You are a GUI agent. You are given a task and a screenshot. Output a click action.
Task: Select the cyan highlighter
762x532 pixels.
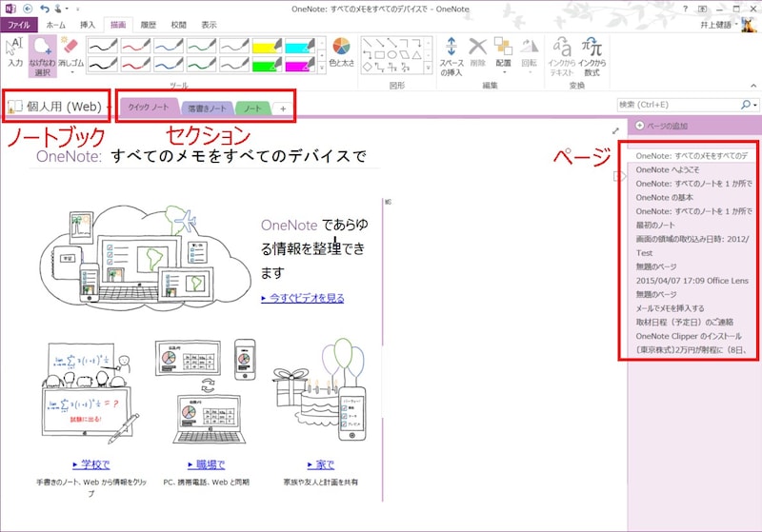(x=300, y=46)
